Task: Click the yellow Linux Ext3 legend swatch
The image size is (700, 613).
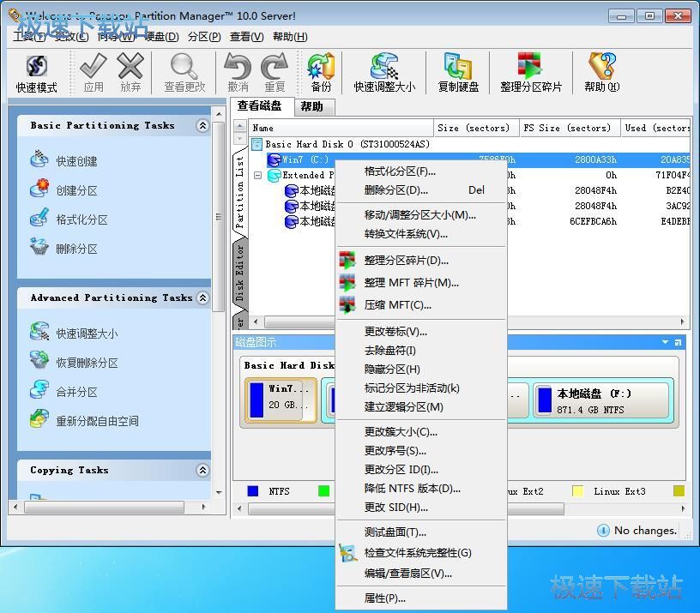Action: (x=577, y=491)
